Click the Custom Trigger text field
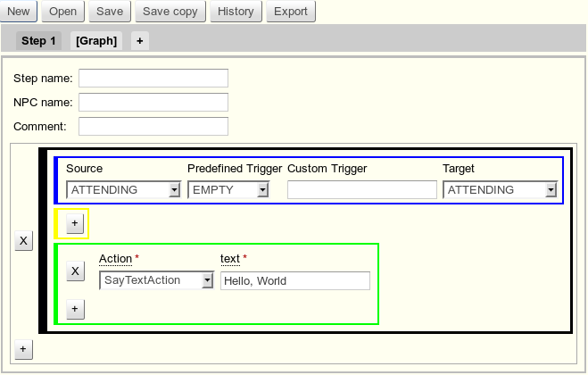The image size is (588, 375). 361,190
